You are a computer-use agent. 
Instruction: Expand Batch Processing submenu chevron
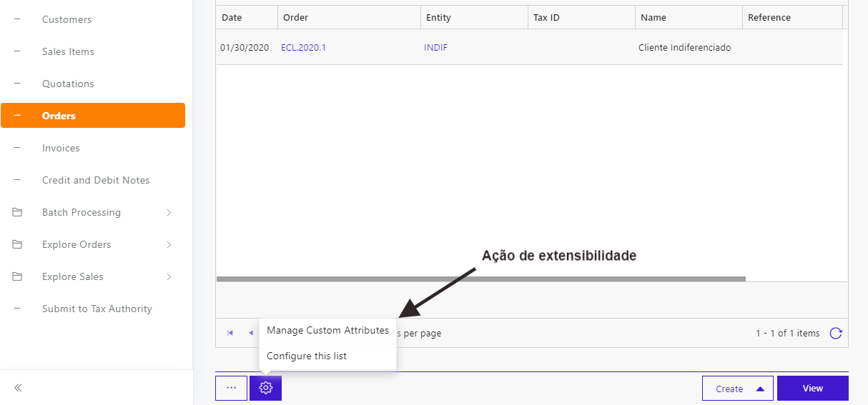click(x=169, y=212)
